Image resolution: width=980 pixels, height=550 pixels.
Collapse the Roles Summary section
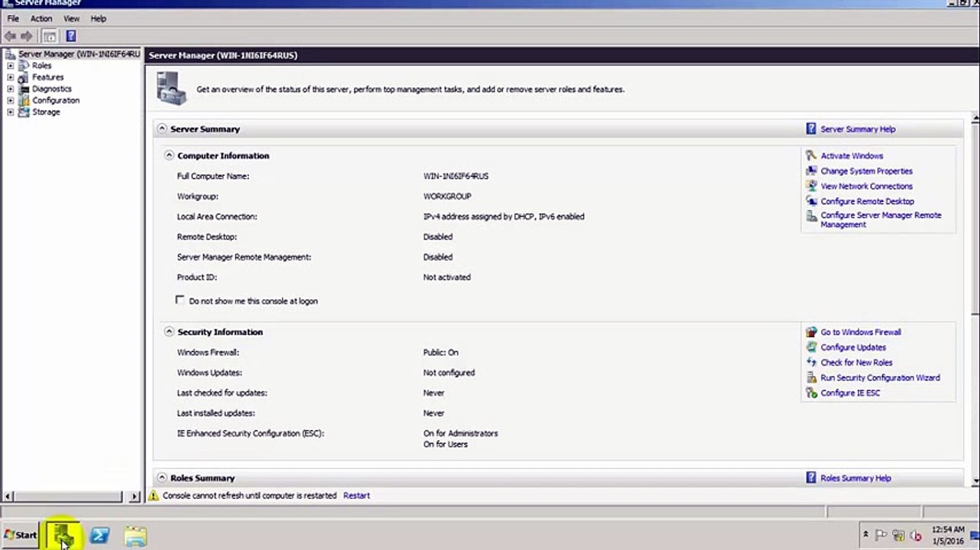pyautogui.click(x=162, y=477)
